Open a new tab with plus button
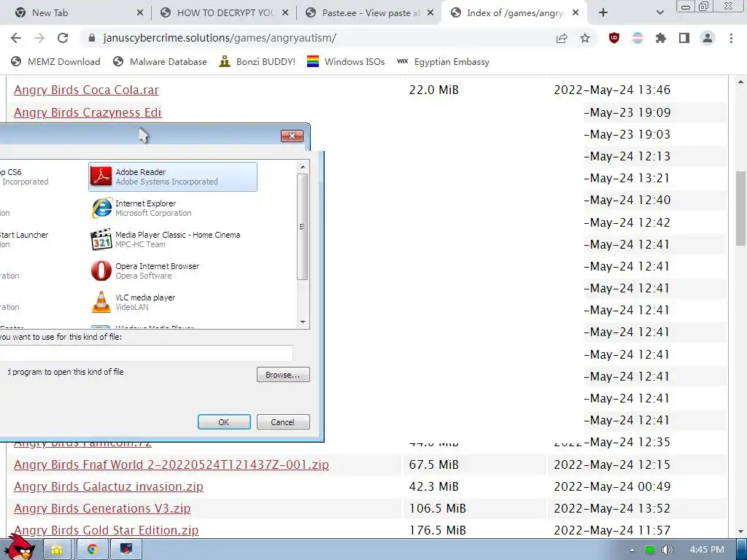 (x=603, y=13)
